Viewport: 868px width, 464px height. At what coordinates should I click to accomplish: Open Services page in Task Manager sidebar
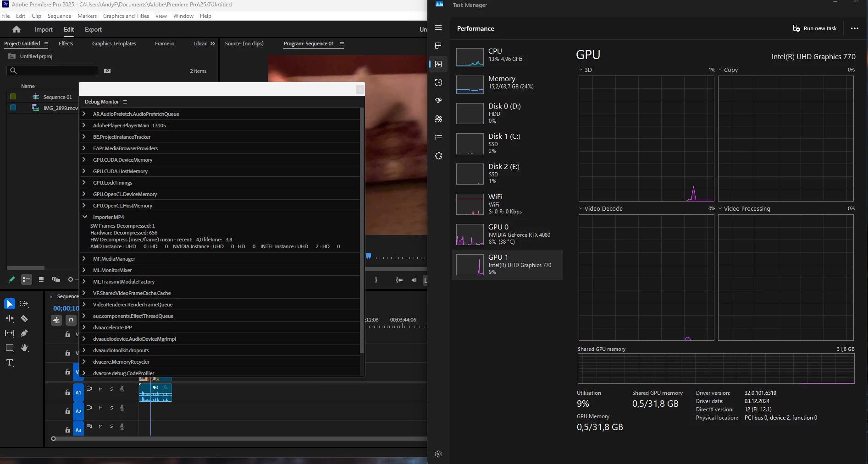click(x=438, y=156)
